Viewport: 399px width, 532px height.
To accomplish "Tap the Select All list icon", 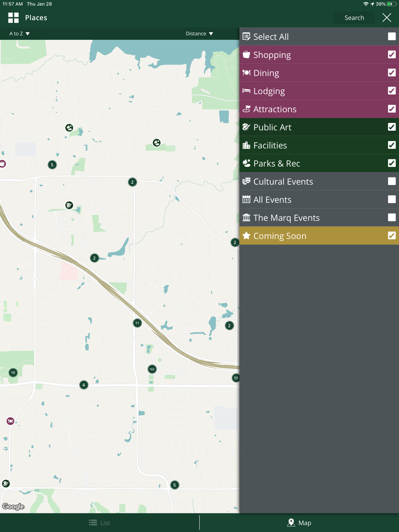I will tap(247, 37).
